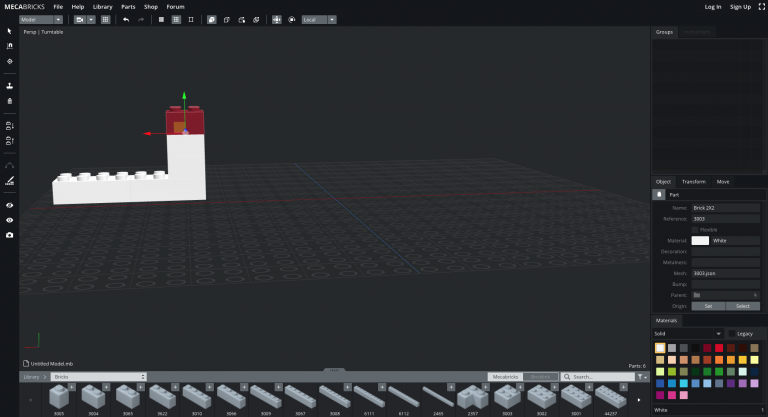Toggle the grid display icon in toolbar
This screenshot has height=417, width=768.
(105, 20)
